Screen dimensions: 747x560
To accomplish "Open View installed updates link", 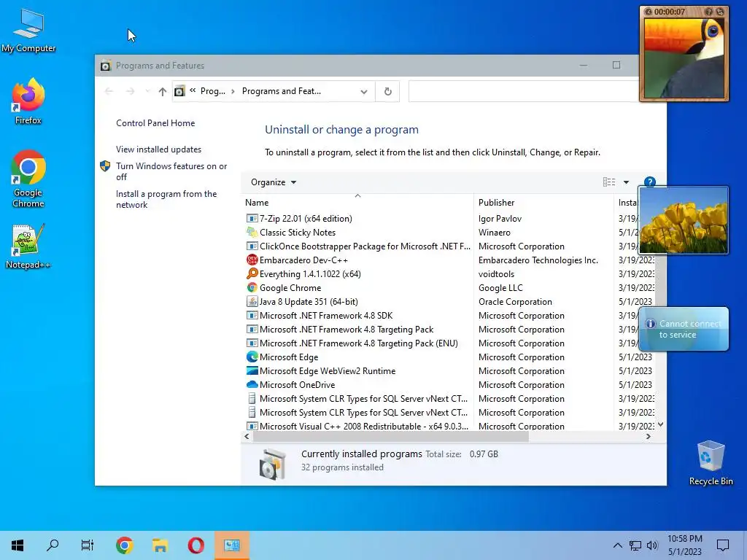I will click(158, 149).
